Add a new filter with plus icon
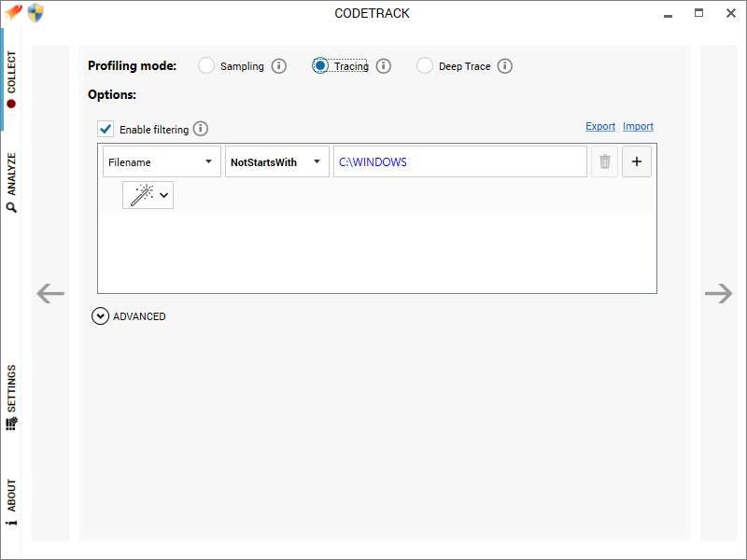Viewport: 747px width, 560px height. click(x=637, y=161)
